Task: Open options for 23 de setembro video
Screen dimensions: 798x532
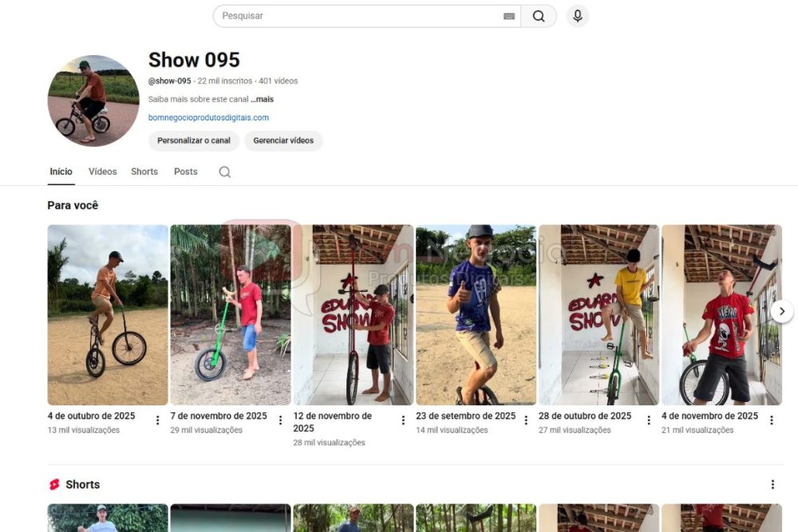Action: click(526, 420)
